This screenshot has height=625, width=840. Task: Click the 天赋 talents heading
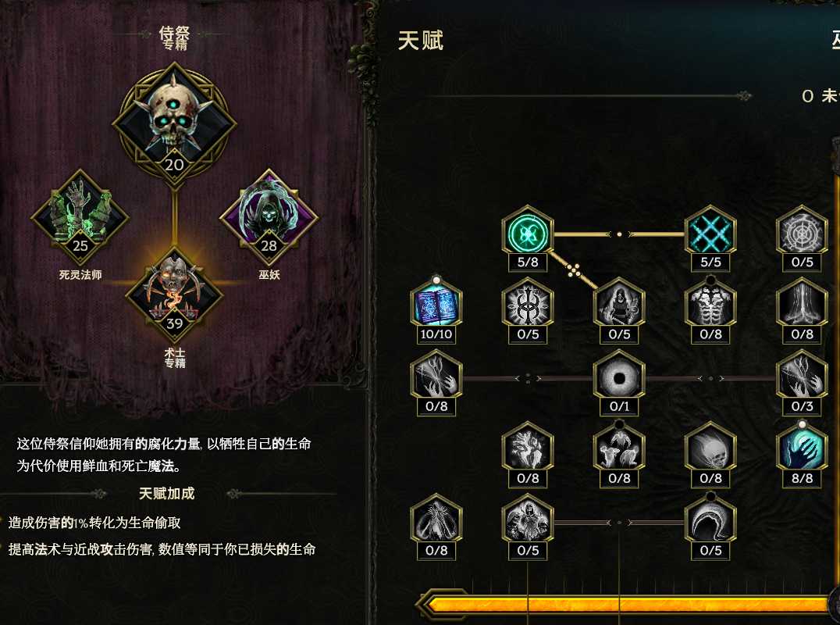tap(421, 41)
